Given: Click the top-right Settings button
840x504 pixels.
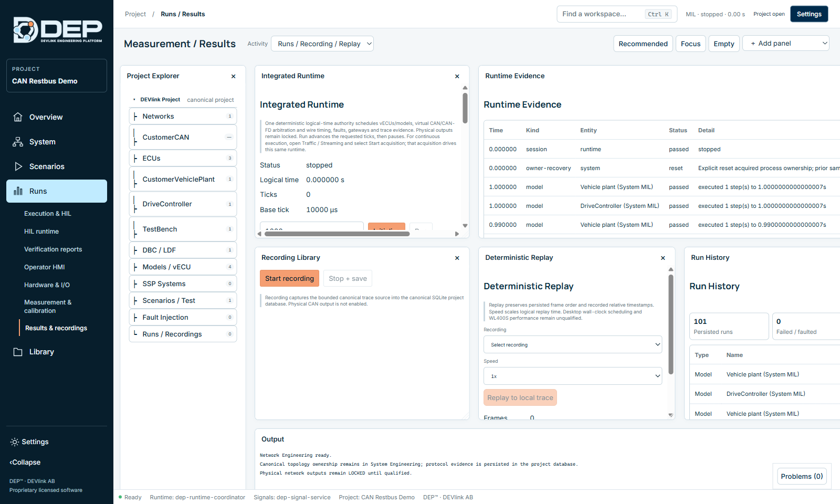Looking at the screenshot, I should tap(809, 14).
